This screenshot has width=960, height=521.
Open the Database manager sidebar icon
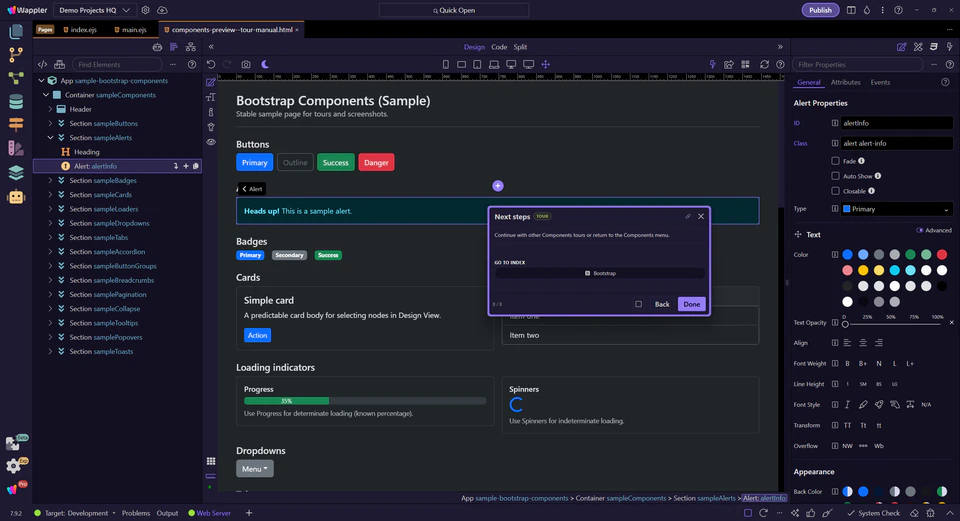click(16, 102)
